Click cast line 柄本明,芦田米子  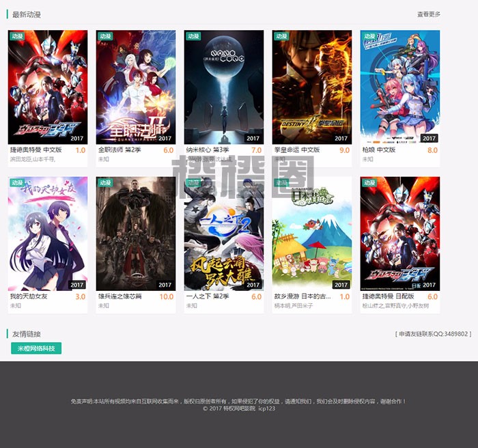(x=294, y=305)
